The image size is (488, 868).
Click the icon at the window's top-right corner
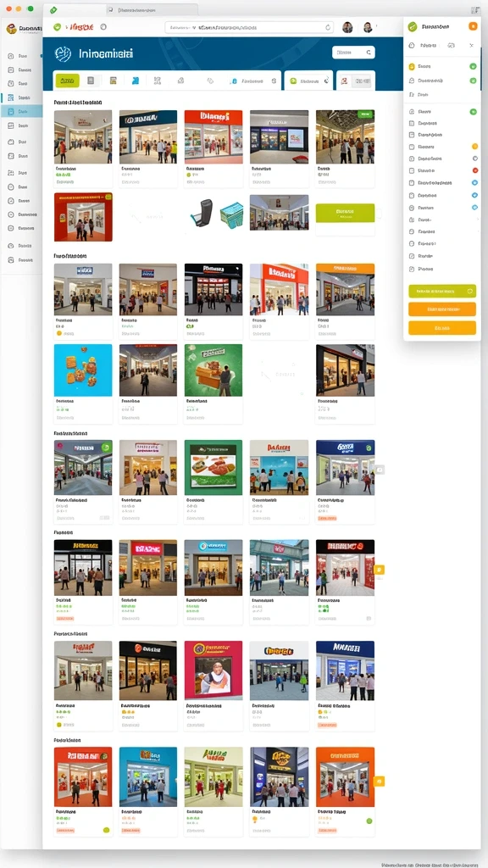pos(475,9)
